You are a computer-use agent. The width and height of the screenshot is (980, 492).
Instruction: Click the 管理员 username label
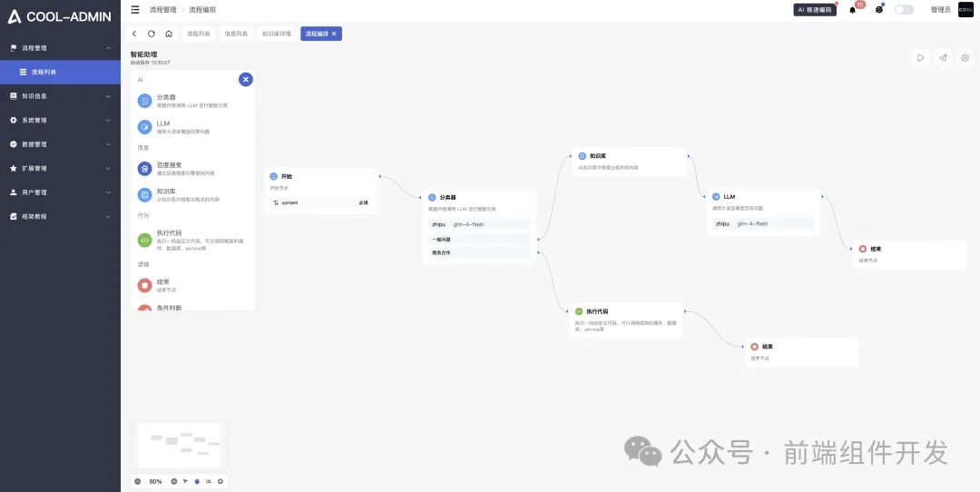(x=940, y=9)
